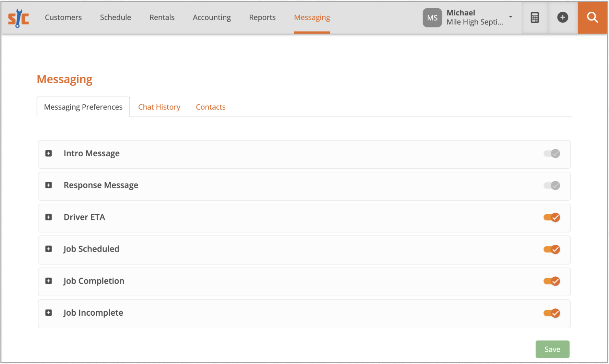Expand the Job Scheduled section
Screen dimensions: 609x364
click(49, 249)
